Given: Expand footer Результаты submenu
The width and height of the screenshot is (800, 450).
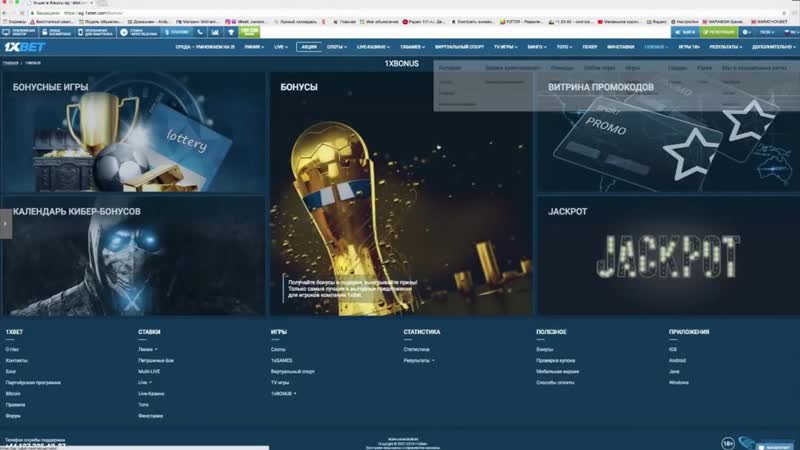Looking at the screenshot, I should [x=419, y=361].
